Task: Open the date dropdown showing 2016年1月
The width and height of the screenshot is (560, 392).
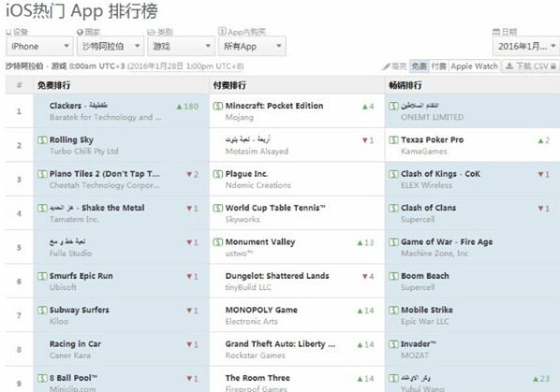Action: 526,46
